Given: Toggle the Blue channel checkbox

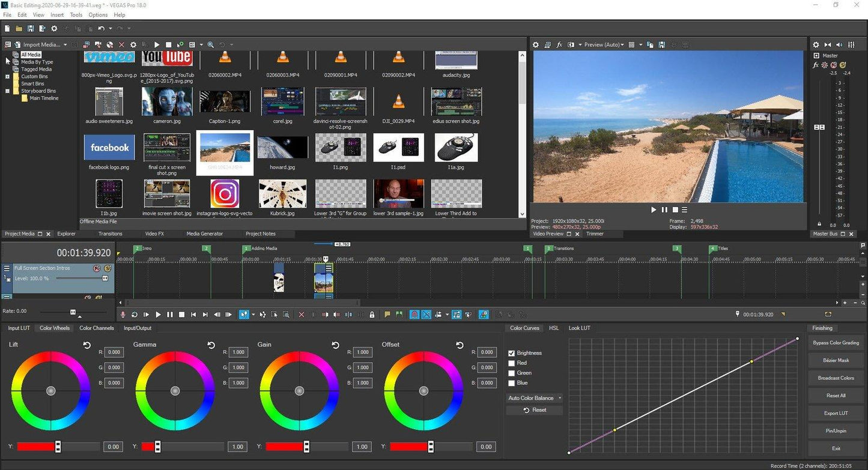Looking at the screenshot, I should pyautogui.click(x=512, y=382).
